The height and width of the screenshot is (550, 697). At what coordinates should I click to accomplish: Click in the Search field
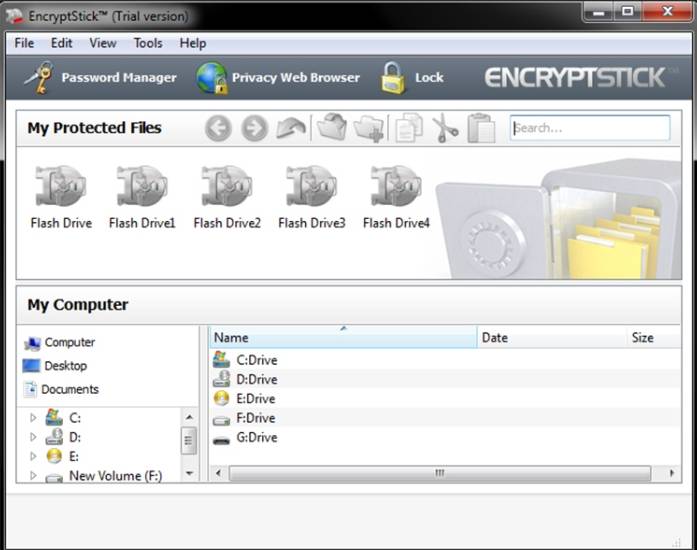click(x=590, y=128)
